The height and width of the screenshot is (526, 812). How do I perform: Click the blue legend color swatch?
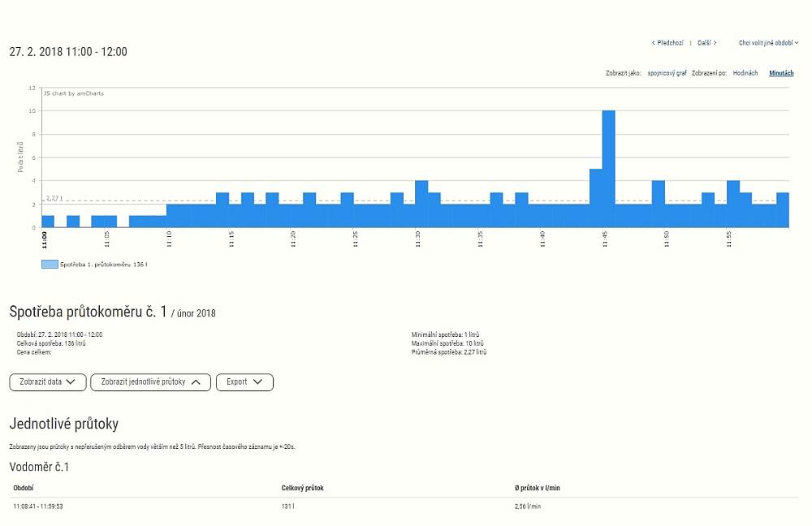49,265
